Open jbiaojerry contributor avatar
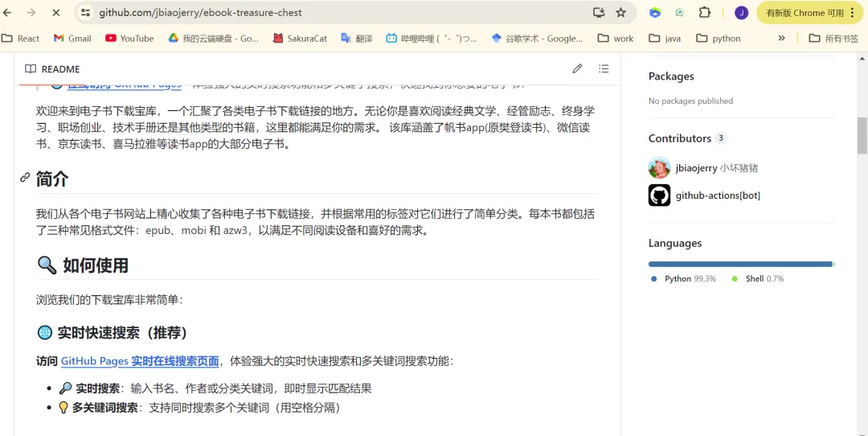This screenshot has width=868, height=436. coord(659,168)
